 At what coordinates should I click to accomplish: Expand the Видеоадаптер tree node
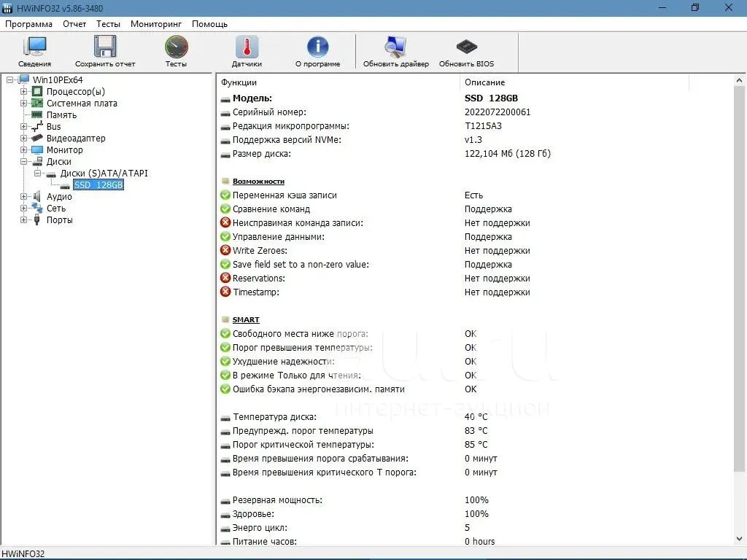click(23, 138)
